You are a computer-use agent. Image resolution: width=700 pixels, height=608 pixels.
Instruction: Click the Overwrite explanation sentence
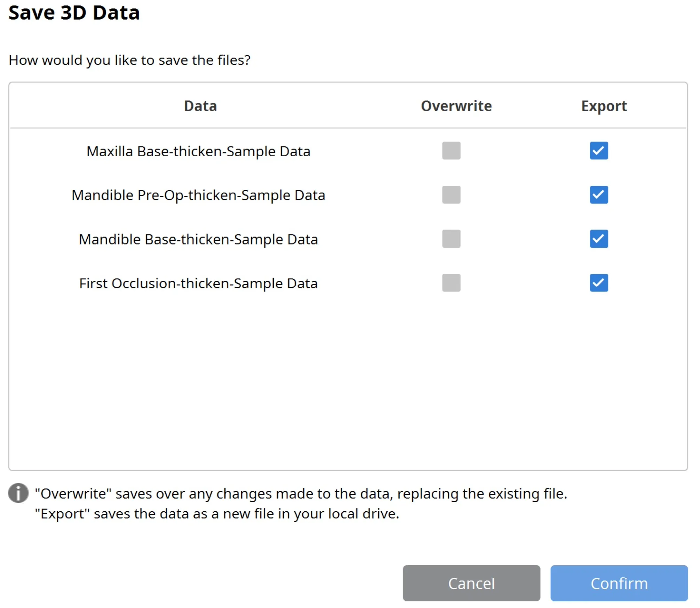(301, 494)
